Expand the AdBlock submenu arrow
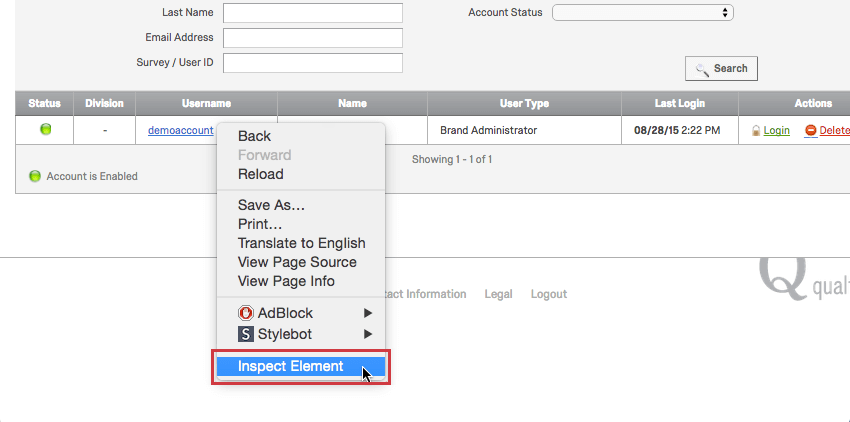Image resolution: width=850 pixels, height=422 pixels. click(368, 313)
